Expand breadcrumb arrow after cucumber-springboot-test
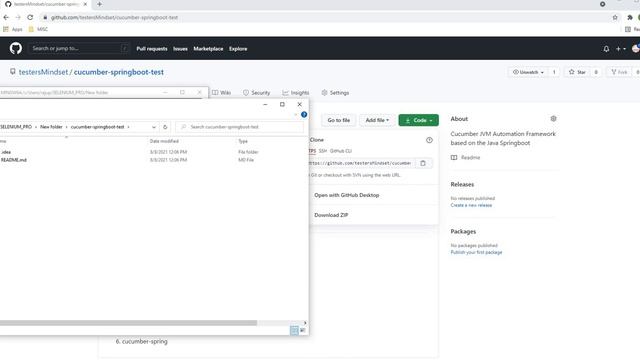Image resolution: width=640 pixels, height=360 pixels. pyautogui.click(x=129, y=127)
